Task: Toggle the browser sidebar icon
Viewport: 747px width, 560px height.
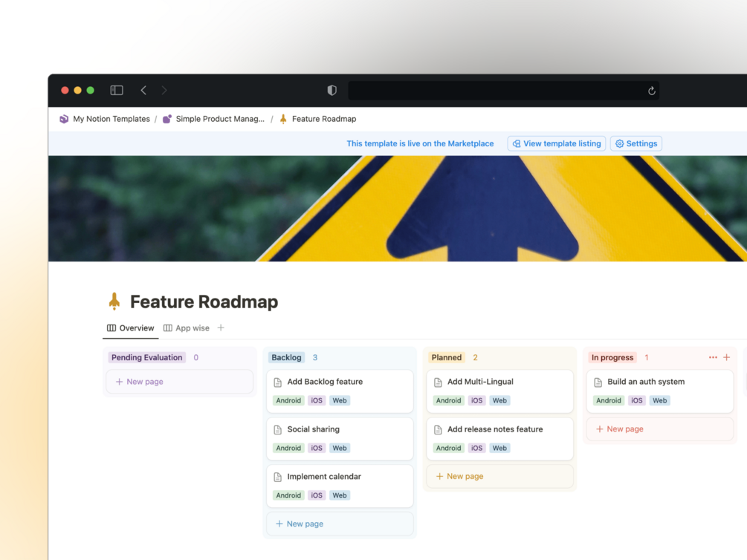Action: click(117, 90)
